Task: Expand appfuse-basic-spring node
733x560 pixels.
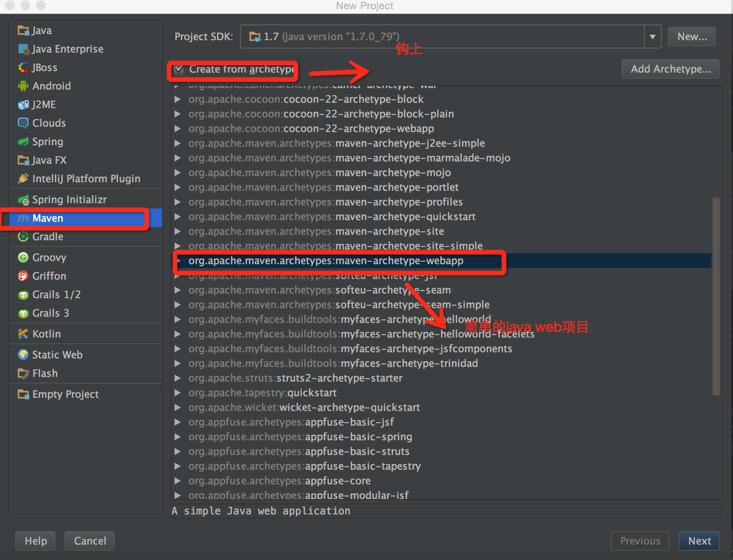Action: [x=178, y=437]
